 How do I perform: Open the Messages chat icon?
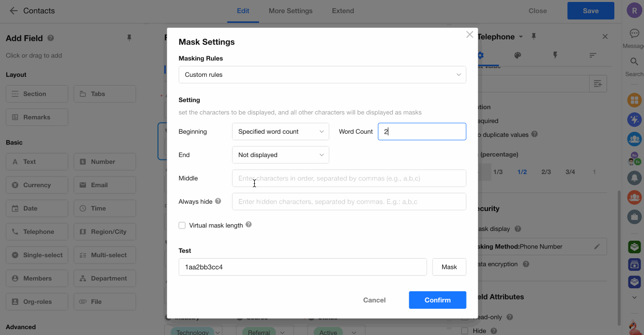[x=634, y=34]
